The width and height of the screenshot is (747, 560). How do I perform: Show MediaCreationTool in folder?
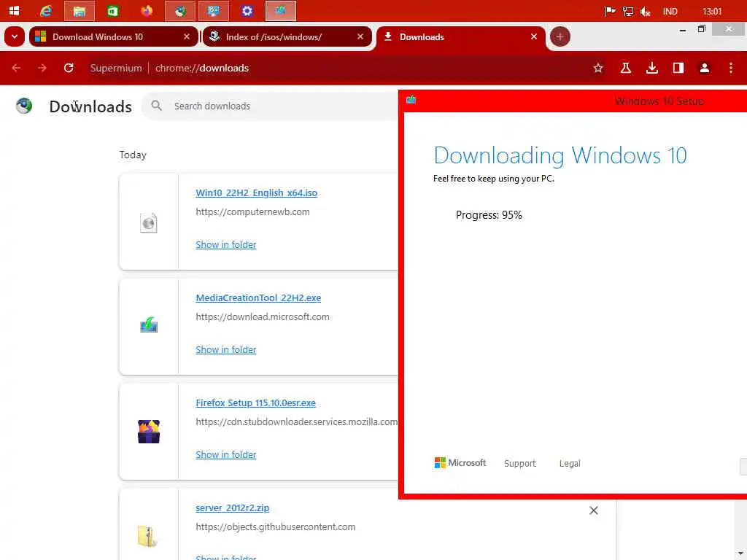click(226, 350)
